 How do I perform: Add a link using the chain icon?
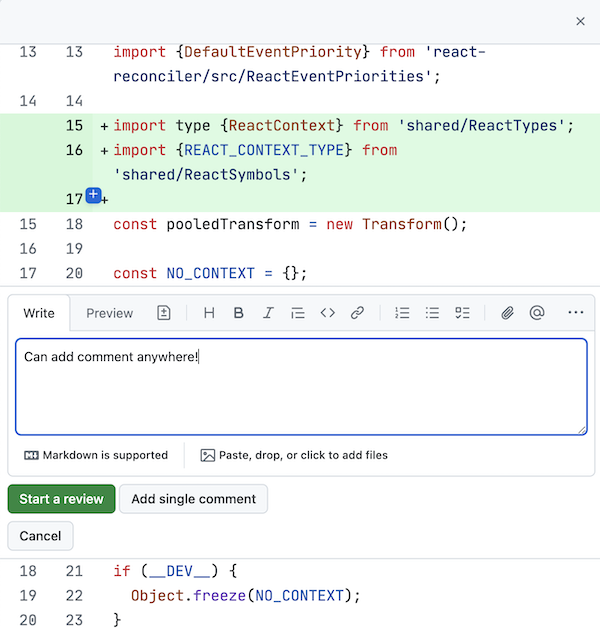[x=357, y=313]
